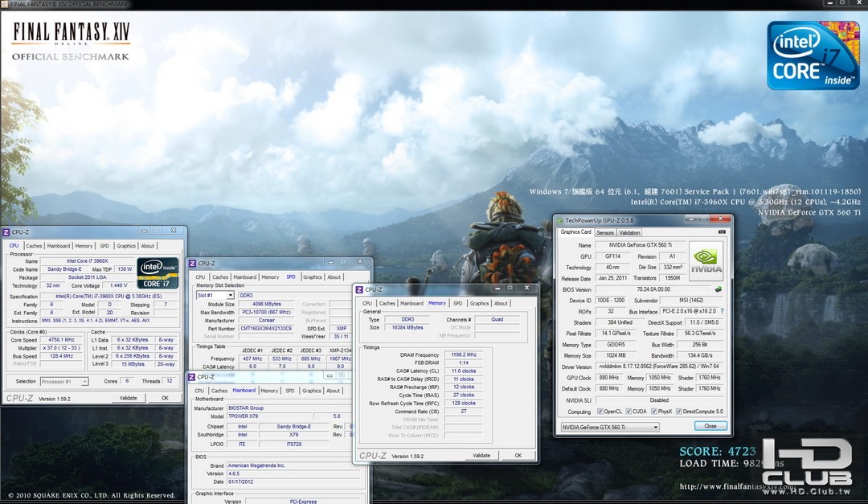Image resolution: width=868 pixels, height=504 pixels.
Task: Click the Bus Interface question mark icon
Action: click(721, 311)
